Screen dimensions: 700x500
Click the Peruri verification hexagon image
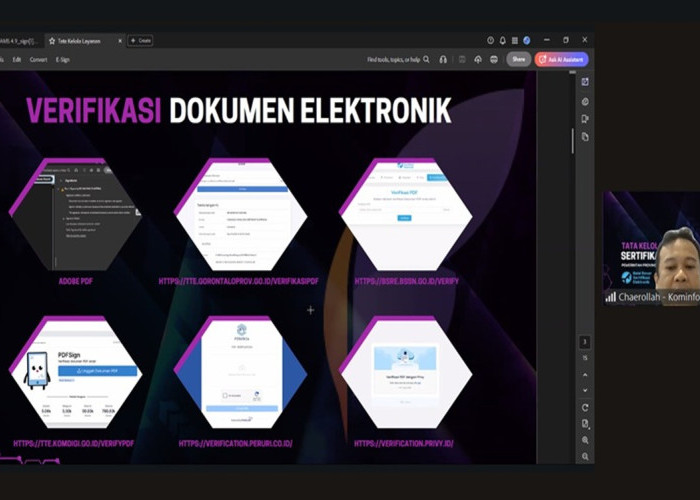pos(241,372)
